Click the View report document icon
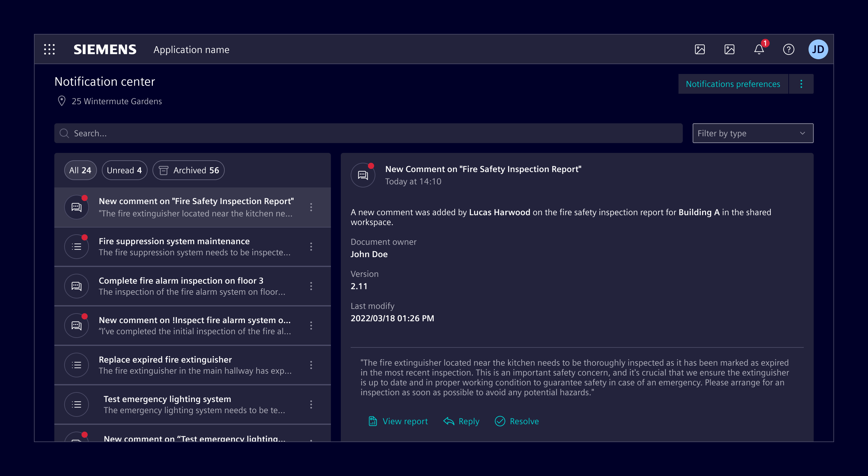868x476 pixels. click(x=372, y=421)
